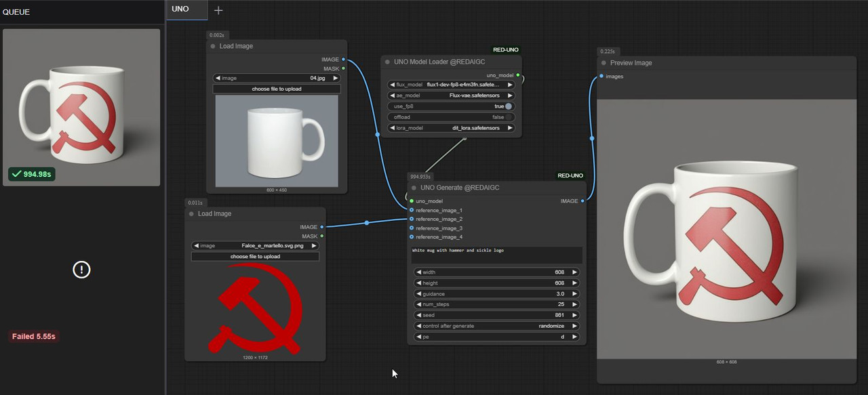Viewport: 868px width, 395px height.
Task: Click images input on Preview Image node
Action: pos(601,77)
